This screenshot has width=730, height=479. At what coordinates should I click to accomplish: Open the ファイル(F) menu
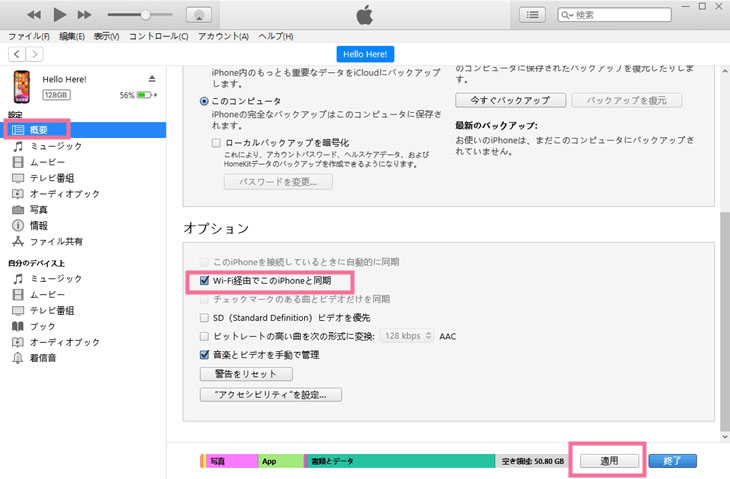(29, 36)
